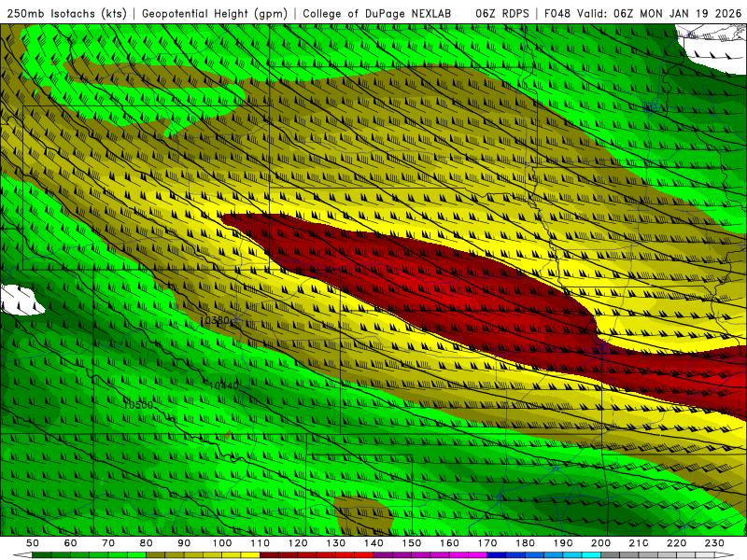Click the 50 knot colorbar label
The width and height of the screenshot is (747, 560).
point(32,543)
